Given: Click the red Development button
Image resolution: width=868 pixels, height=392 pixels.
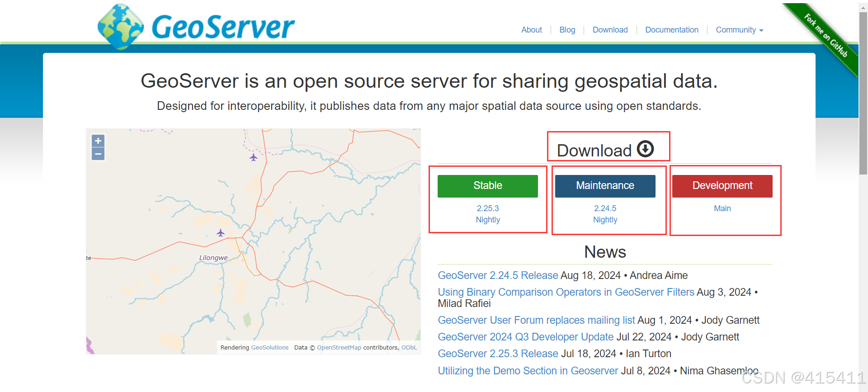Looking at the screenshot, I should pos(722,186).
